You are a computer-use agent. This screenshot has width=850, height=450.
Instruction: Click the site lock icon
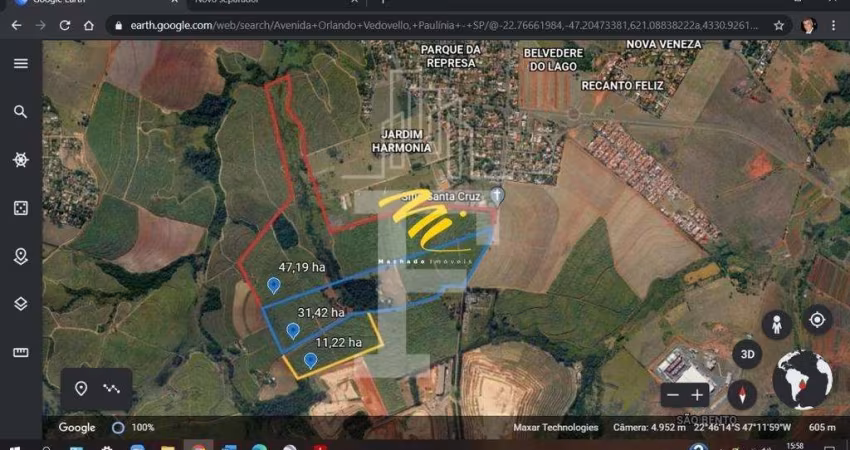pos(118,25)
